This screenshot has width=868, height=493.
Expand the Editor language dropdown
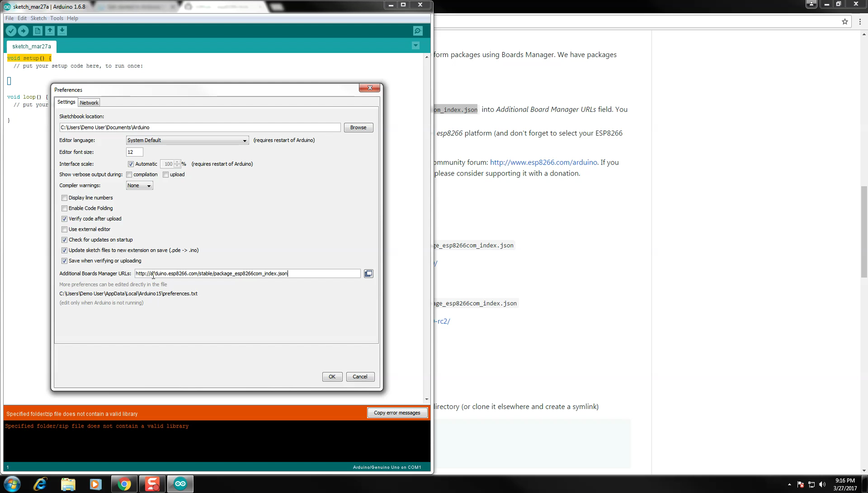[x=187, y=140]
